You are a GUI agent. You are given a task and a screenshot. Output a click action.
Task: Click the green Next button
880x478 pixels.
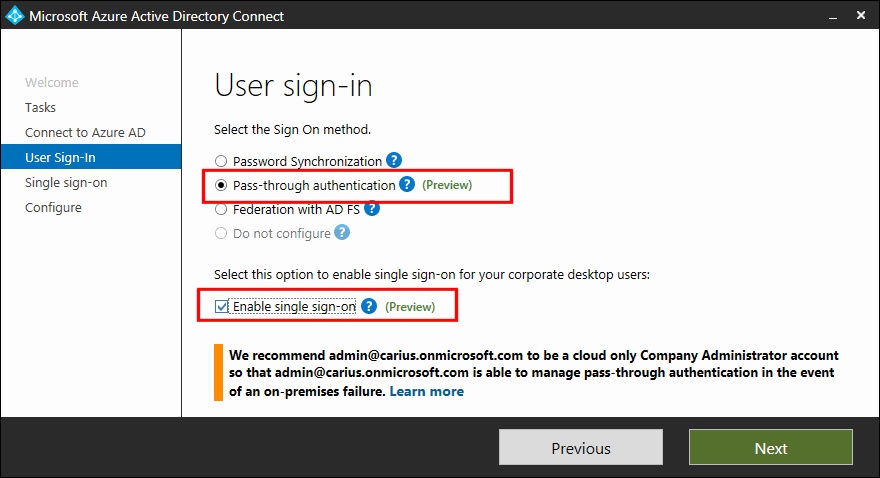pyautogui.click(x=771, y=448)
